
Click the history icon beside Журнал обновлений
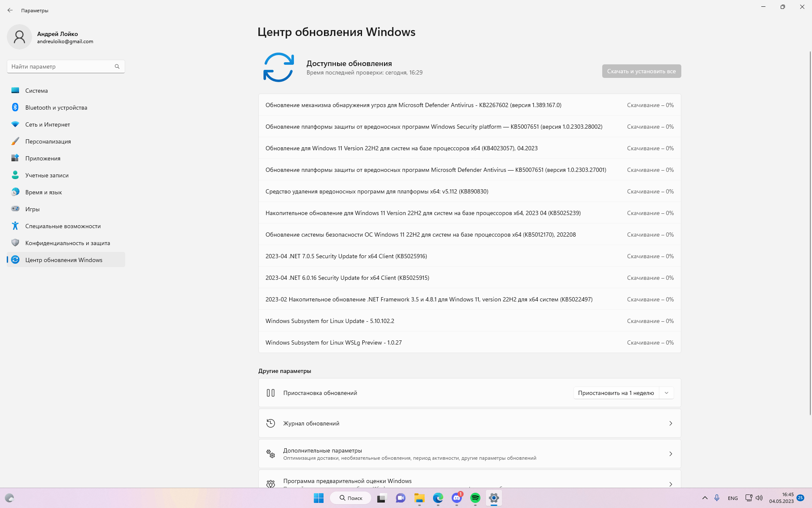[x=271, y=423]
